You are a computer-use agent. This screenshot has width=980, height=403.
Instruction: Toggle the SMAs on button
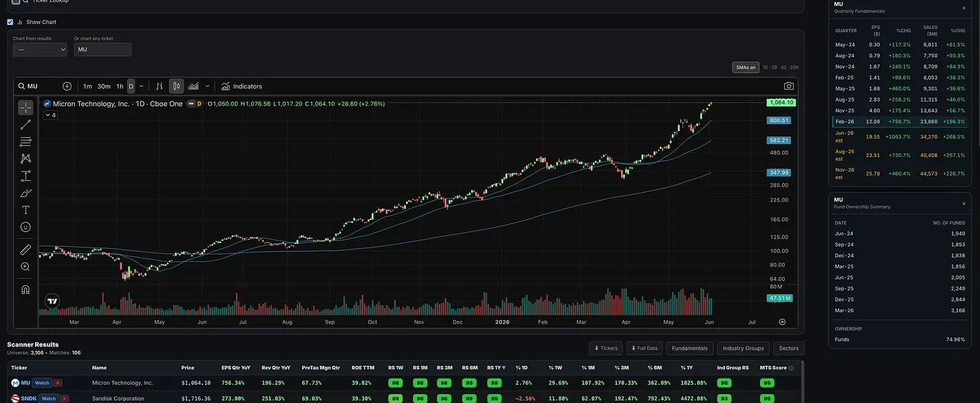(x=746, y=67)
